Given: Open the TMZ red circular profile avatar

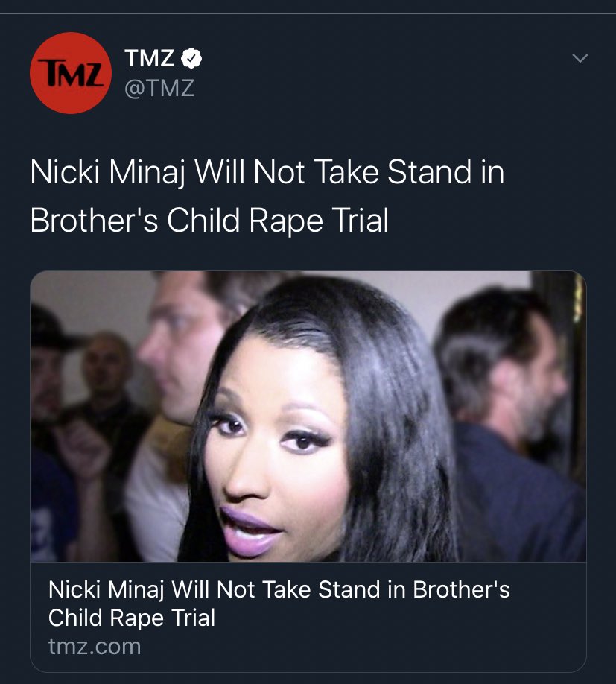Looking at the screenshot, I should tap(71, 73).
